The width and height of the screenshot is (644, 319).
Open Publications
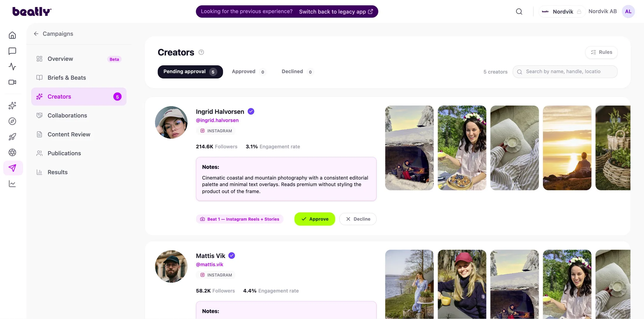point(79,153)
